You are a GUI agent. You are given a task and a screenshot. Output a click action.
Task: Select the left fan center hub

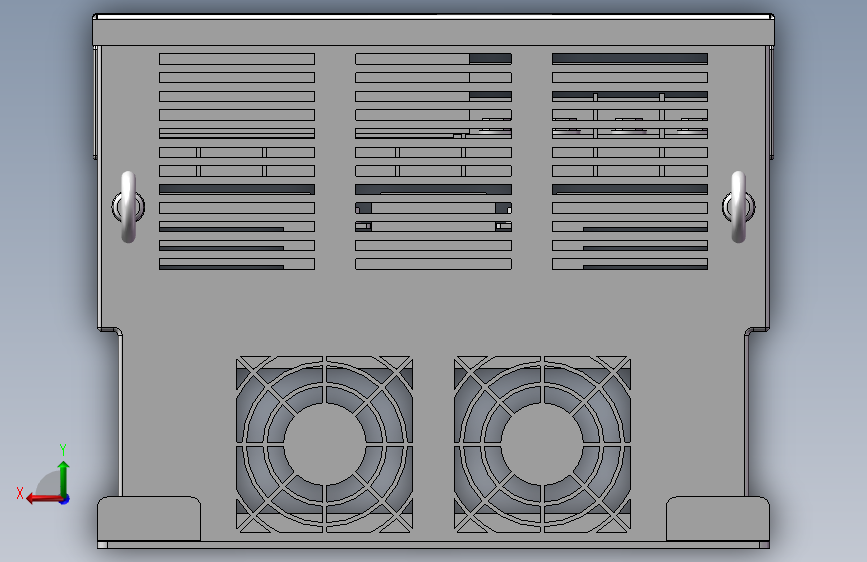[x=325, y=444]
